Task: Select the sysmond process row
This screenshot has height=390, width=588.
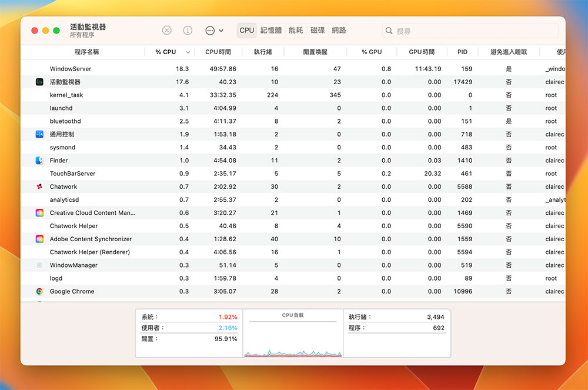Action: [x=293, y=148]
